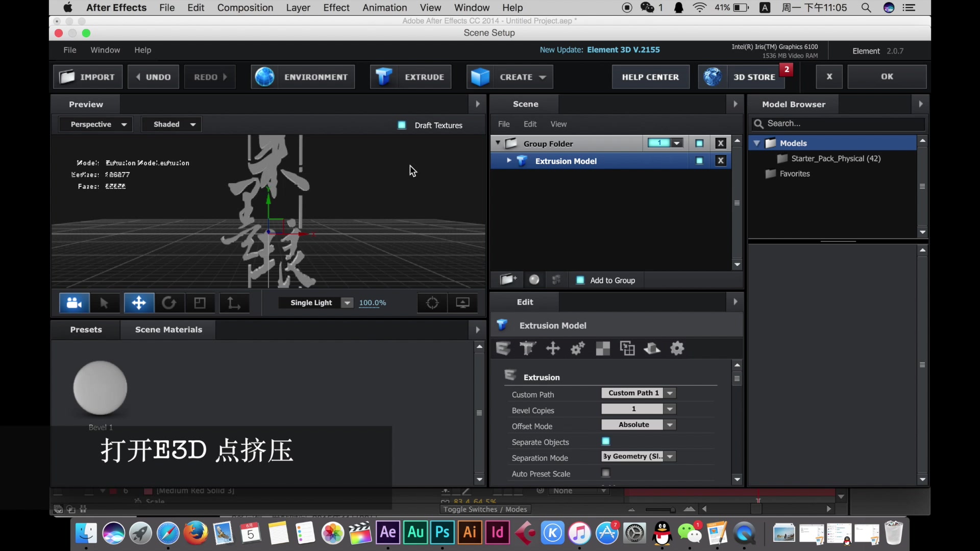
Task: Open the Extrusion transform settings icon
Action: pyautogui.click(x=553, y=348)
